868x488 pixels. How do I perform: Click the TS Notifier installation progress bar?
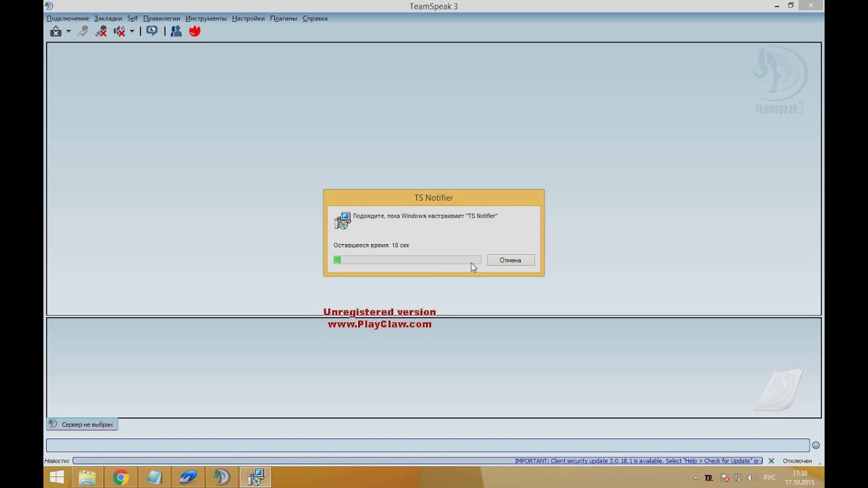pos(407,260)
